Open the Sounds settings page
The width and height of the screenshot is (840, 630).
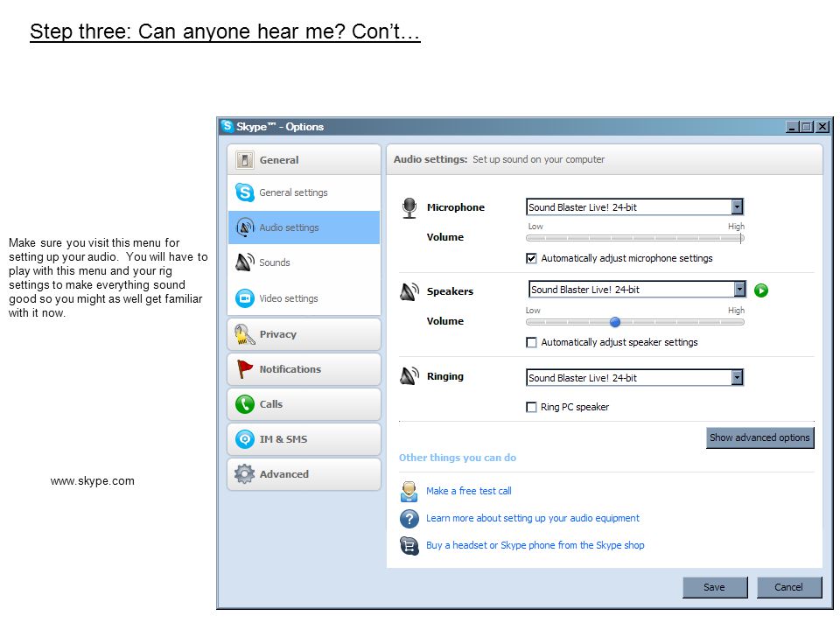click(304, 262)
